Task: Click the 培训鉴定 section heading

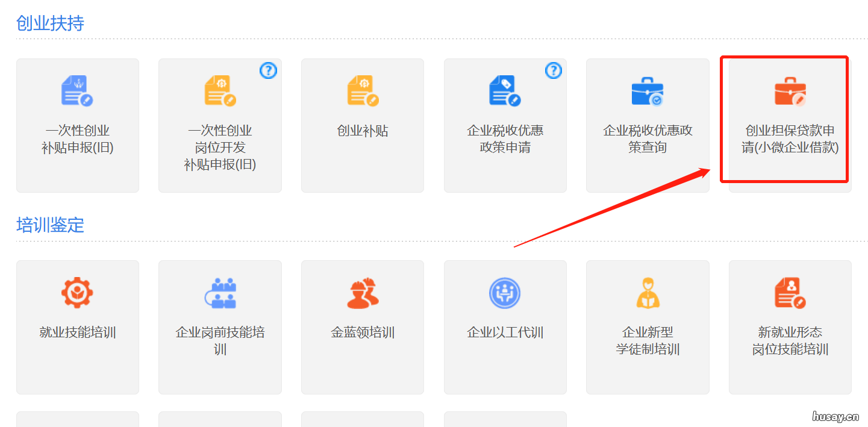Action: click(x=50, y=225)
